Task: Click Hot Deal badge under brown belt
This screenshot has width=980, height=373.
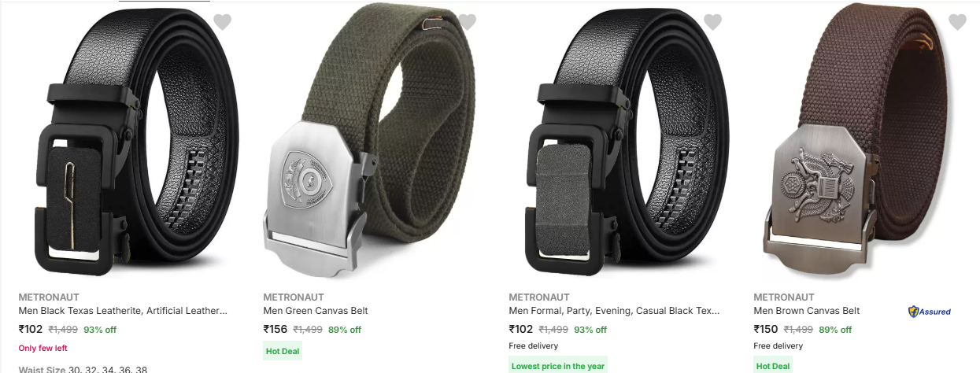Action: tap(773, 366)
